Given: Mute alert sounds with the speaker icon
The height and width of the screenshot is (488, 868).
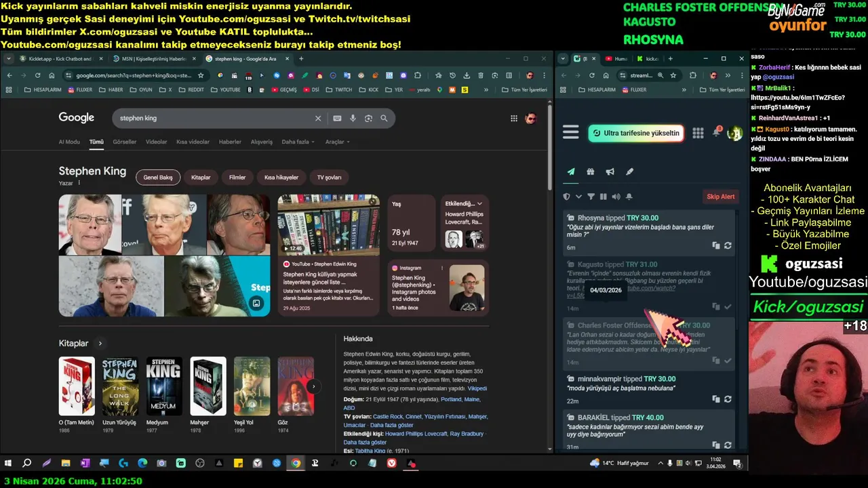Looking at the screenshot, I should 616,197.
